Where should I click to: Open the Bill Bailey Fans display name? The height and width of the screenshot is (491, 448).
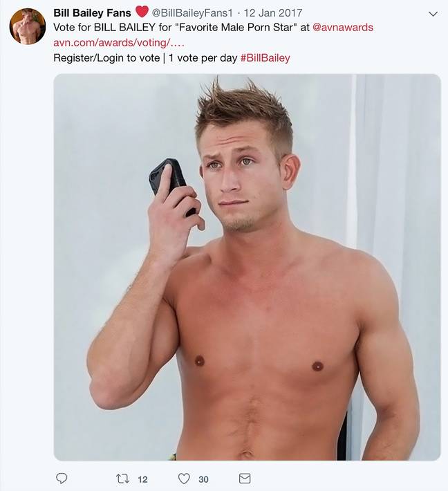[x=92, y=13]
